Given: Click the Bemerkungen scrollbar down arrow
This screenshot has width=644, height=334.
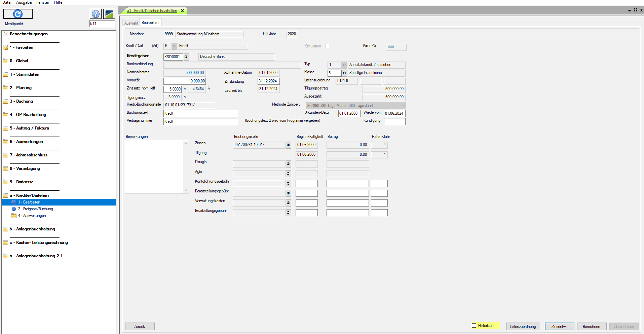Looking at the screenshot, I should (186, 190).
